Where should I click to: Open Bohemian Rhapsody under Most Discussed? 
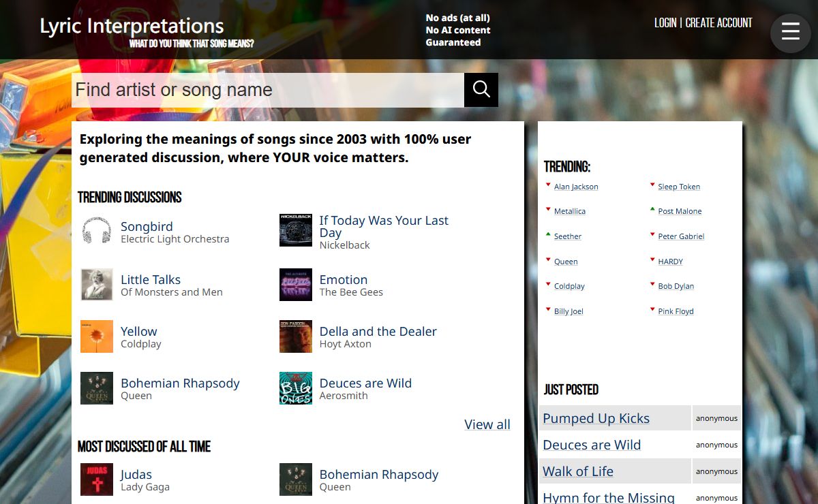point(379,474)
